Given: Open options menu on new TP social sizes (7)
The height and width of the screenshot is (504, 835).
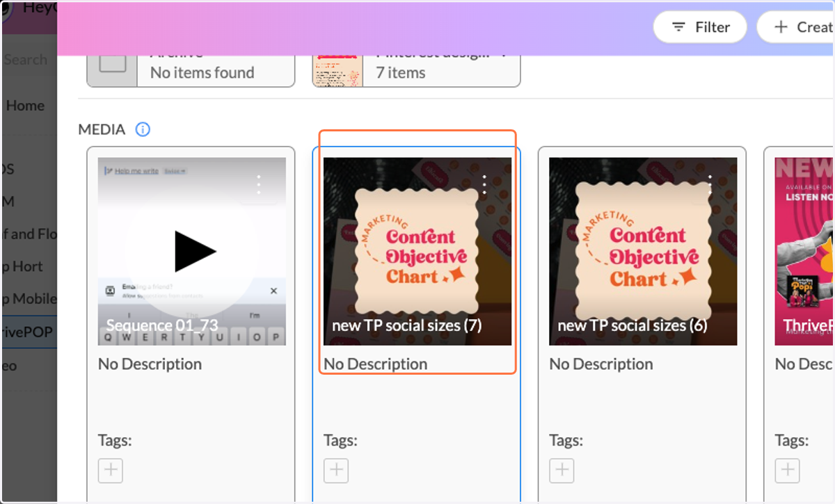Looking at the screenshot, I should 484,184.
